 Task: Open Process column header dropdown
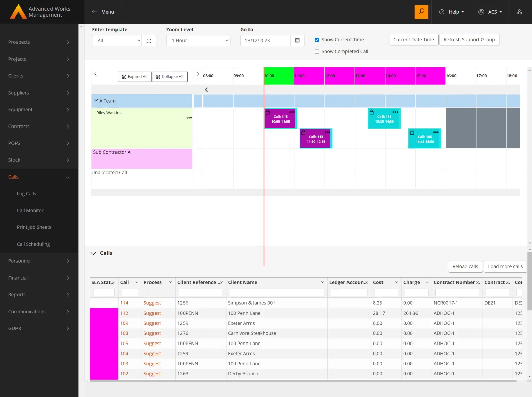(x=170, y=282)
